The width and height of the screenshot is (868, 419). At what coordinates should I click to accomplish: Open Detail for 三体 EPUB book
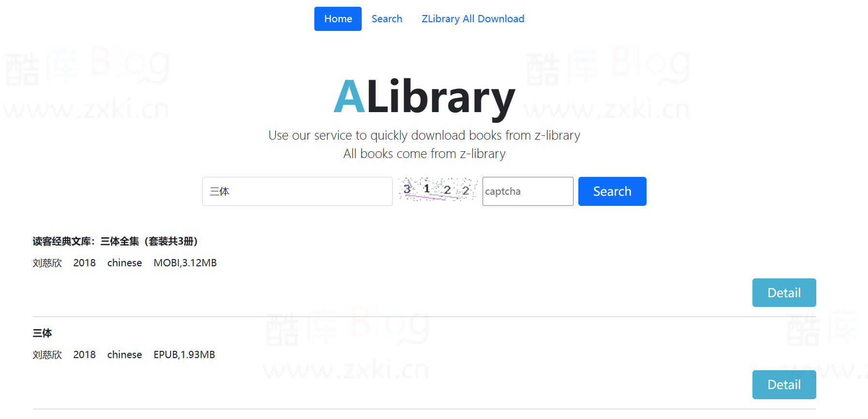pos(784,385)
